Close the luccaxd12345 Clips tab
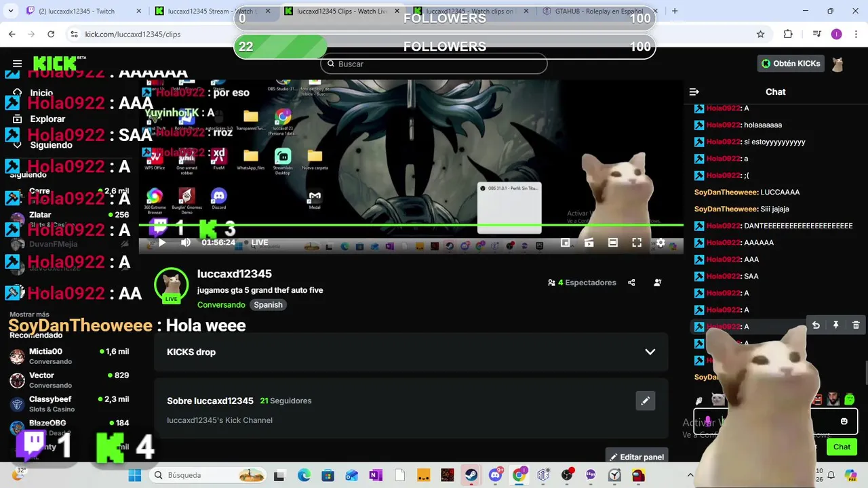Image resolution: width=868 pixels, height=488 pixels. point(397,11)
